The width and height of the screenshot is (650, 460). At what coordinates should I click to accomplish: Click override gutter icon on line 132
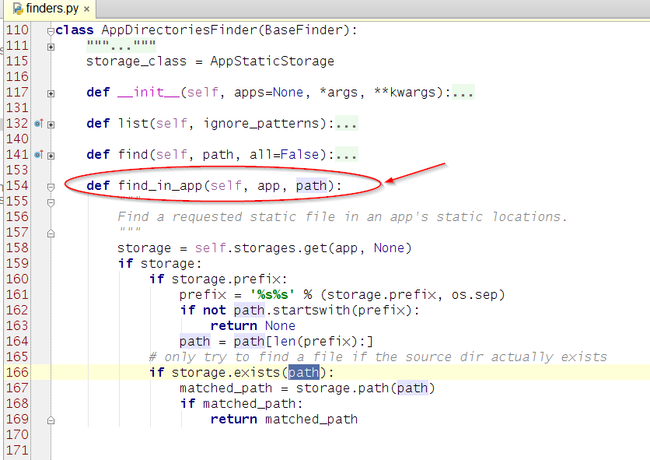pyautogui.click(x=39, y=123)
